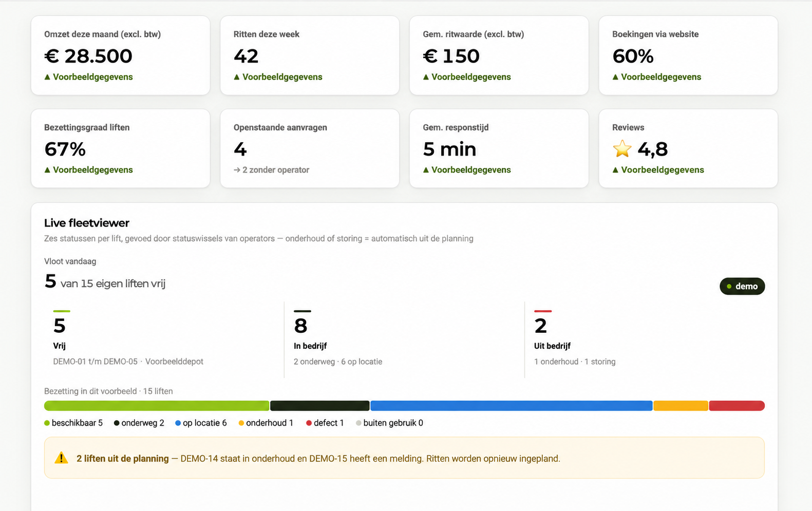Click 'Bezetting in dit voorbeeld · 15 liften' label
Screen dimensions: 812x511
(x=108, y=391)
